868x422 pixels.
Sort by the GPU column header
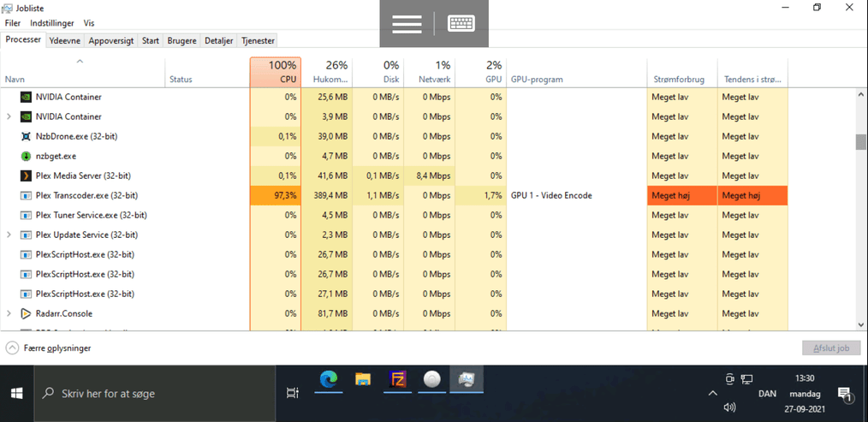tap(480, 72)
